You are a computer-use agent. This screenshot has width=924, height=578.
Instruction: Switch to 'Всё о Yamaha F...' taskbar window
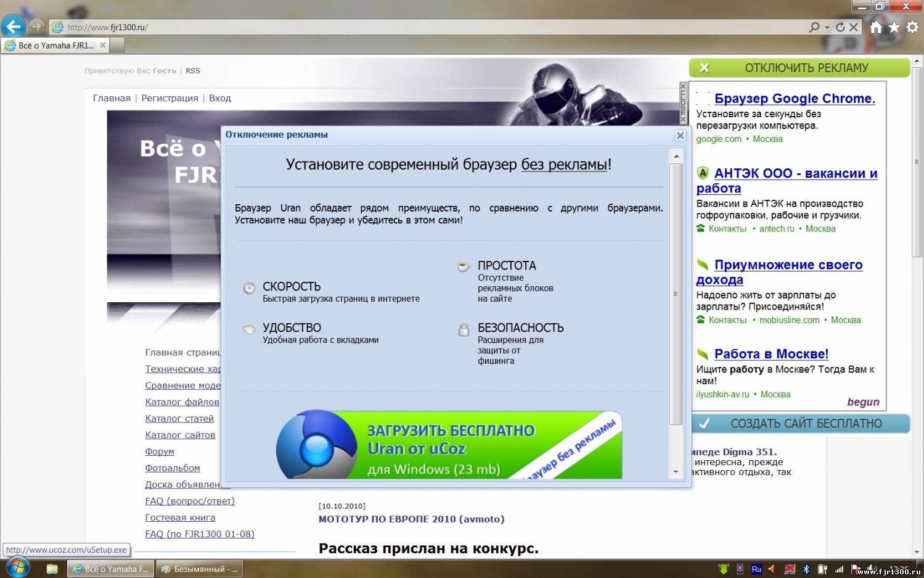(110, 569)
